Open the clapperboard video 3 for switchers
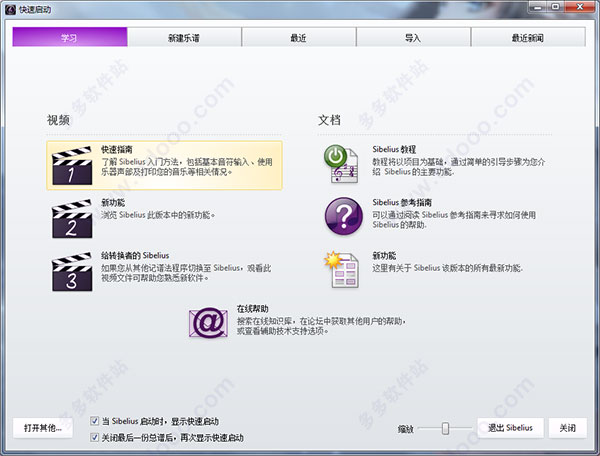 (x=72, y=272)
